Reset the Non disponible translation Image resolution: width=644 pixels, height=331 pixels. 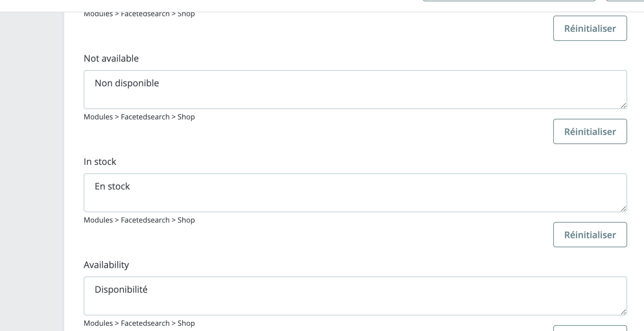[x=590, y=132]
